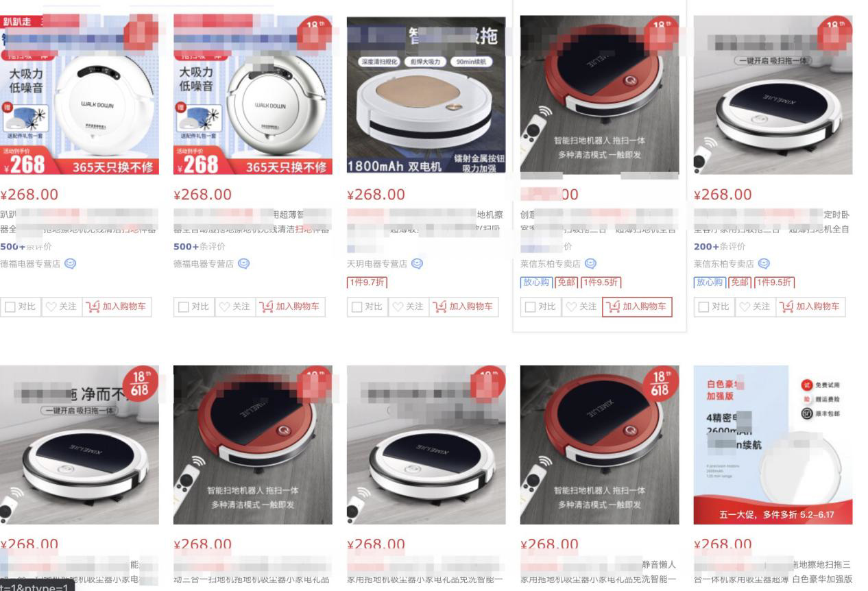The height and width of the screenshot is (591, 868).
Task: Click the 1件9.7折 discount tag
Action: coord(367,282)
